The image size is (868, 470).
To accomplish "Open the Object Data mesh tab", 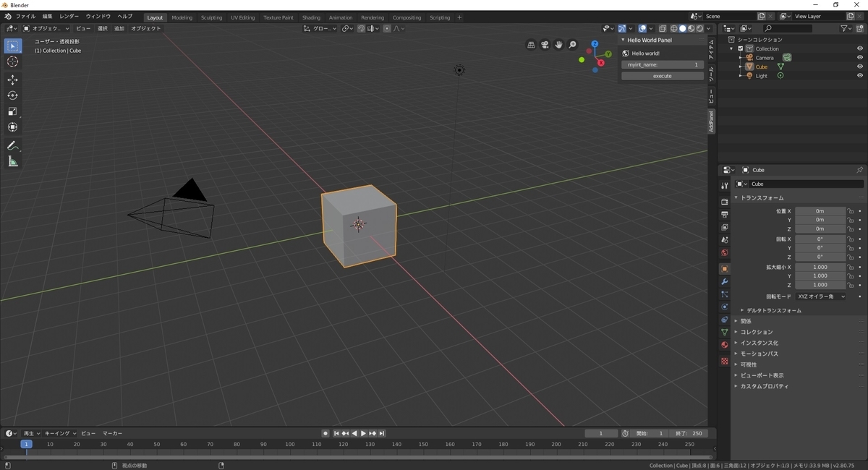I will coord(724,332).
